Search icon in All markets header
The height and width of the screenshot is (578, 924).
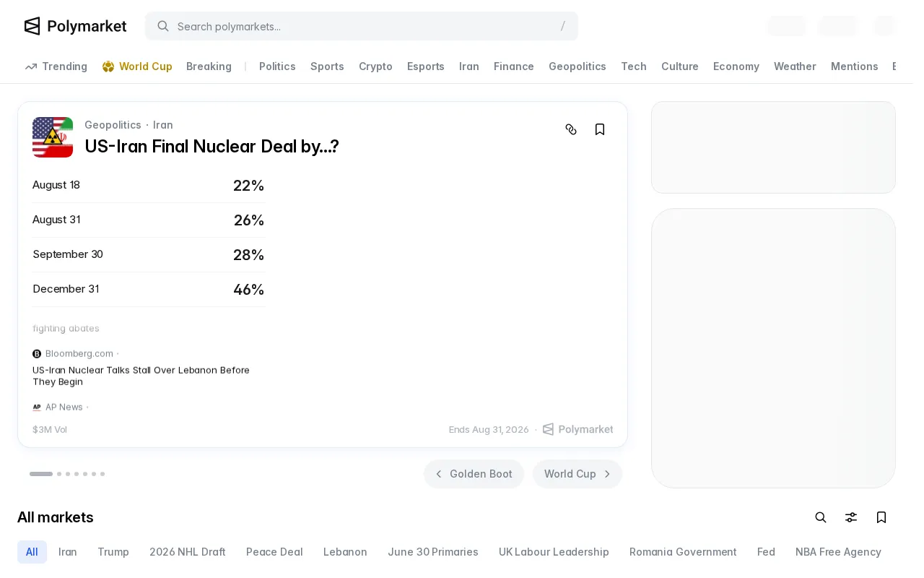click(x=821, y=517)
